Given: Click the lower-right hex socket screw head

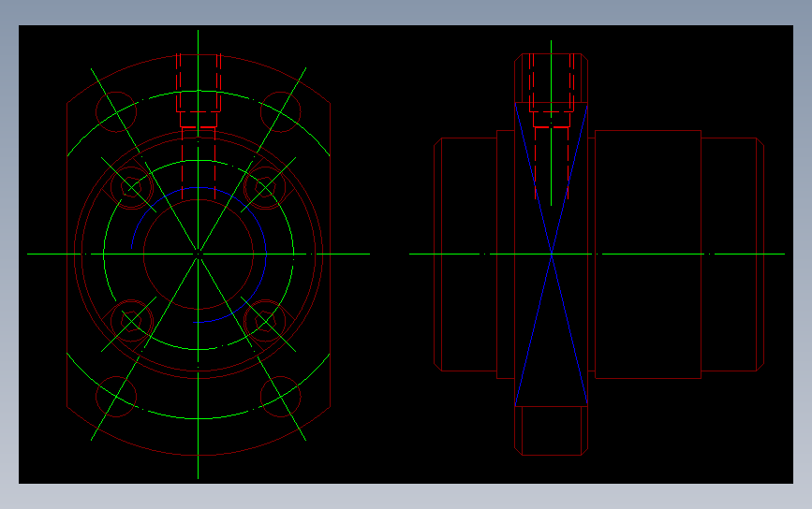Looking at the screenshot, I should (265, 321).
